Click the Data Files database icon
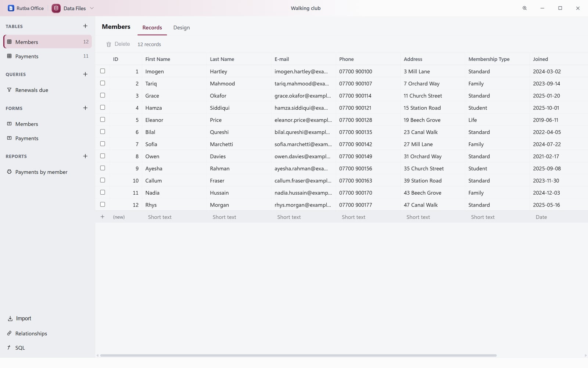The image size is (588, 368). [56, 8]
